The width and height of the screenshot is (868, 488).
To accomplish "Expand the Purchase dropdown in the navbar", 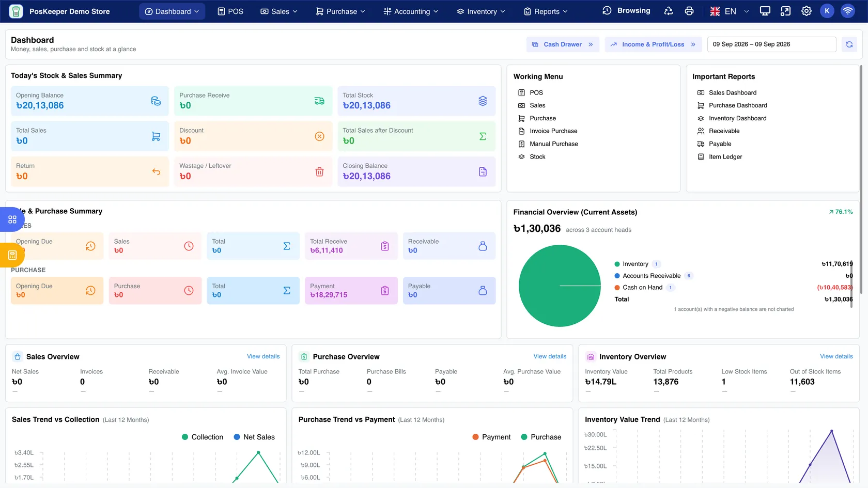I will click(340, 11).
